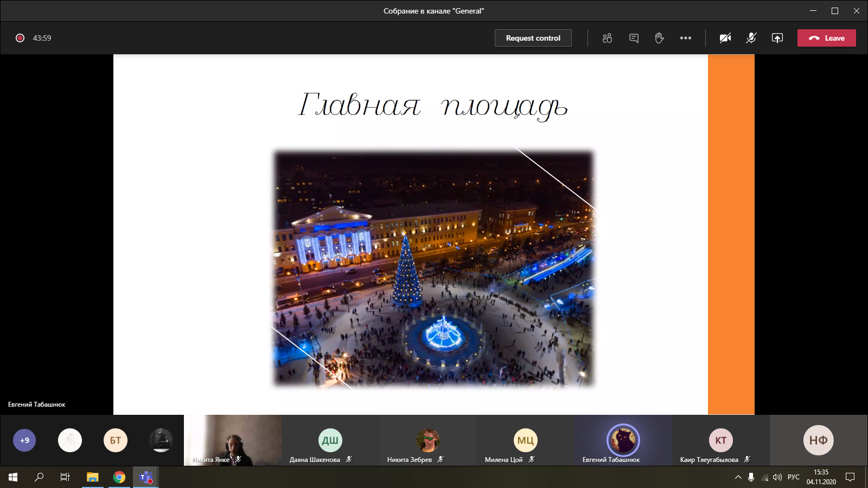
Task: Toggle the camera on or off
Action: coord(725,38)
